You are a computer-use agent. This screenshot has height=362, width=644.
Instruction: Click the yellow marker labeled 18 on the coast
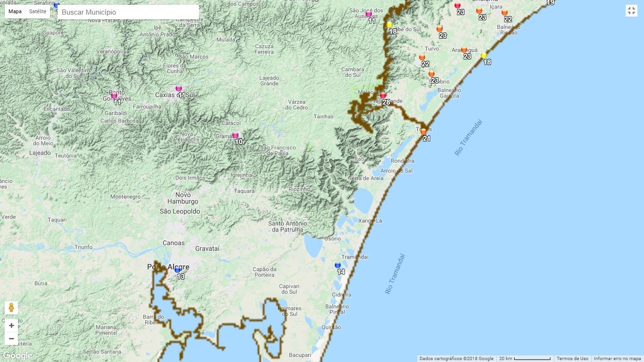[x=484, y=56]
